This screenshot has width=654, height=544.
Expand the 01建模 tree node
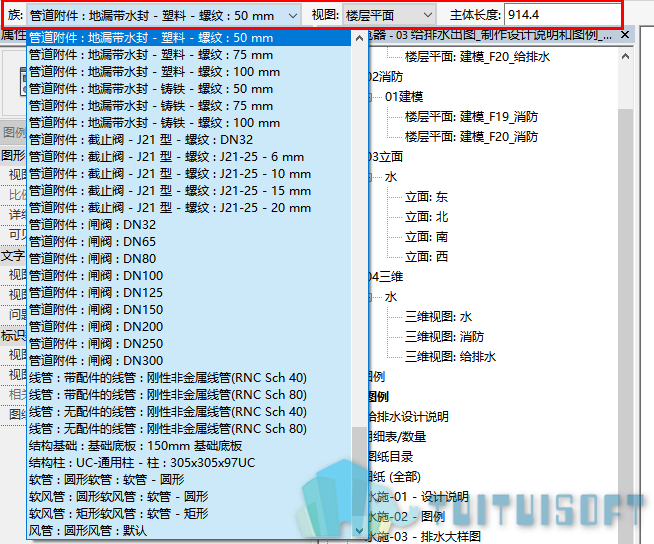370,97
